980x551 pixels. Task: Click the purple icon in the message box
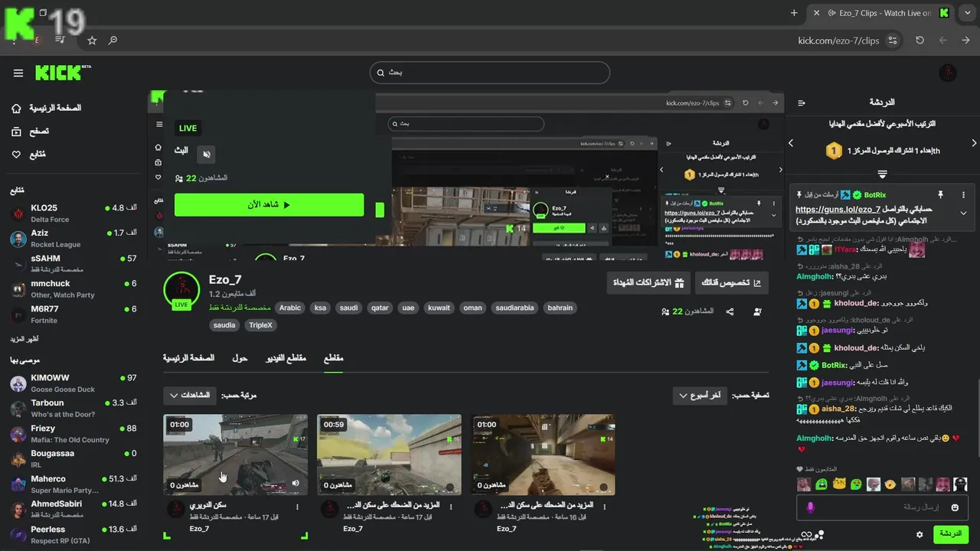[x=811, y=507]
